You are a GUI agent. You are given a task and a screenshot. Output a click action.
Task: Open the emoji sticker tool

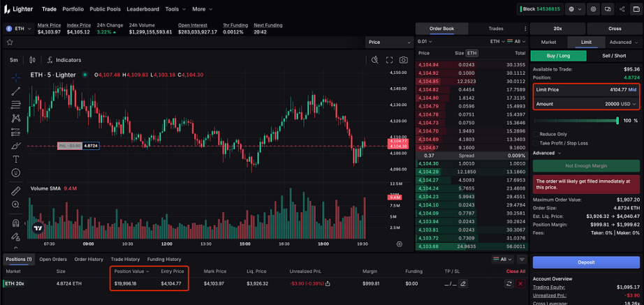tap(15, 172)
